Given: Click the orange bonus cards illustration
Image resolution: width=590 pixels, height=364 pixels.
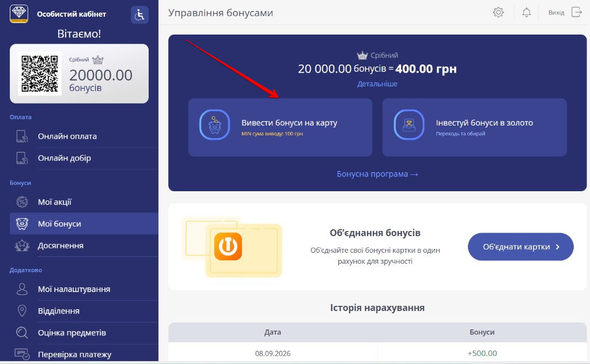Looking at the screenshot, I should pyautogui.click(x=232, y=247).
